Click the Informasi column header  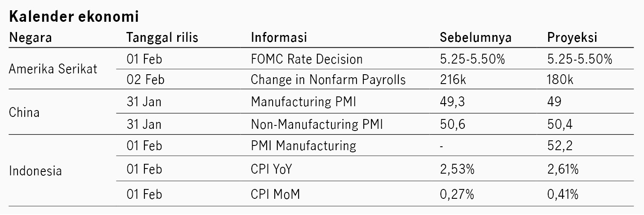point(279,38)
